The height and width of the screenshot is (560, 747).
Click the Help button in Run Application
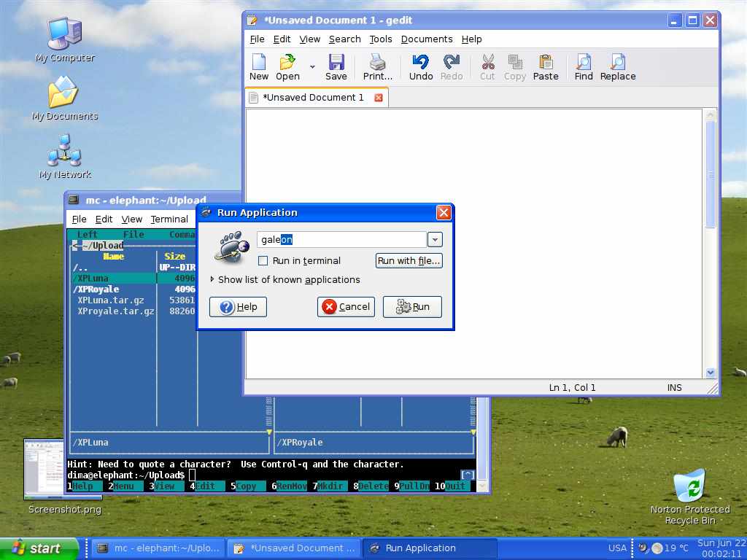click(x=238, y=307)
